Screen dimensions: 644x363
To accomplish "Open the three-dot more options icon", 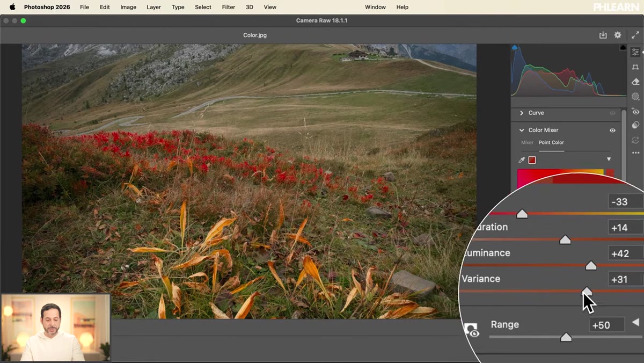I will tap(635, 153).
